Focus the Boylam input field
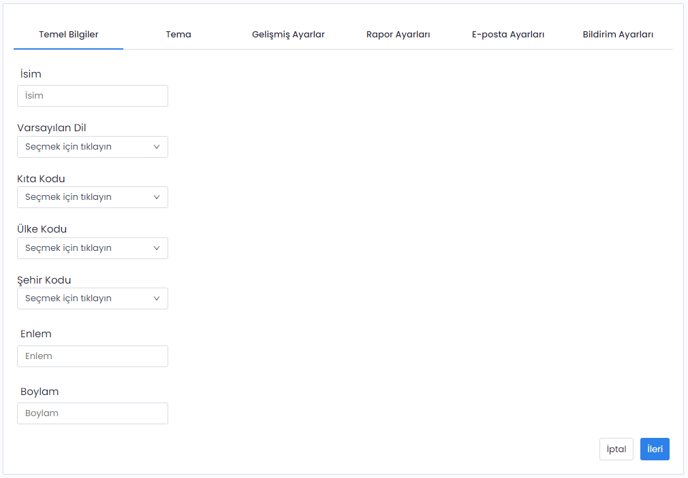The image size is (688, 478). [92, 413]
